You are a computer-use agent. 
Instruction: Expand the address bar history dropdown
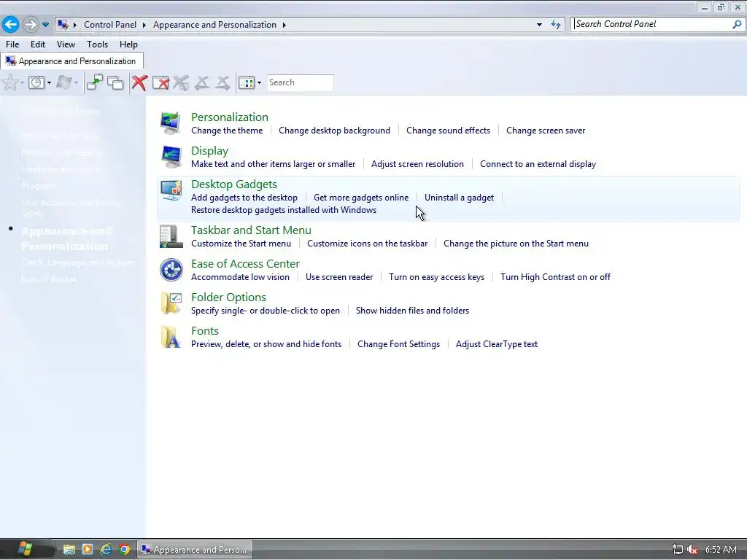click(539, 25)
